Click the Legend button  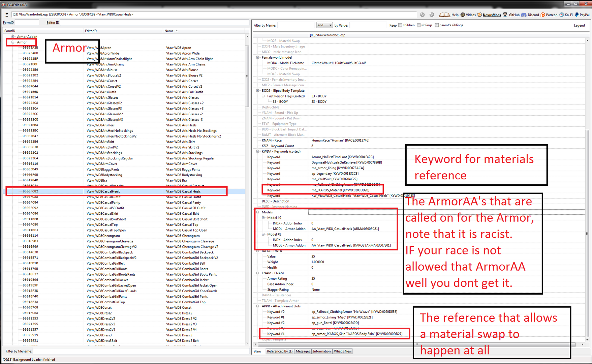[x=579, y=25]
